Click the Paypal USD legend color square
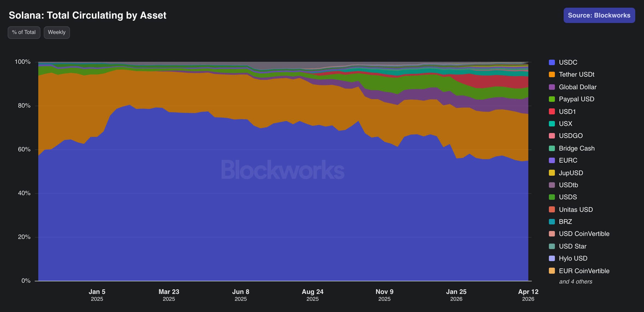 point(551,99)
